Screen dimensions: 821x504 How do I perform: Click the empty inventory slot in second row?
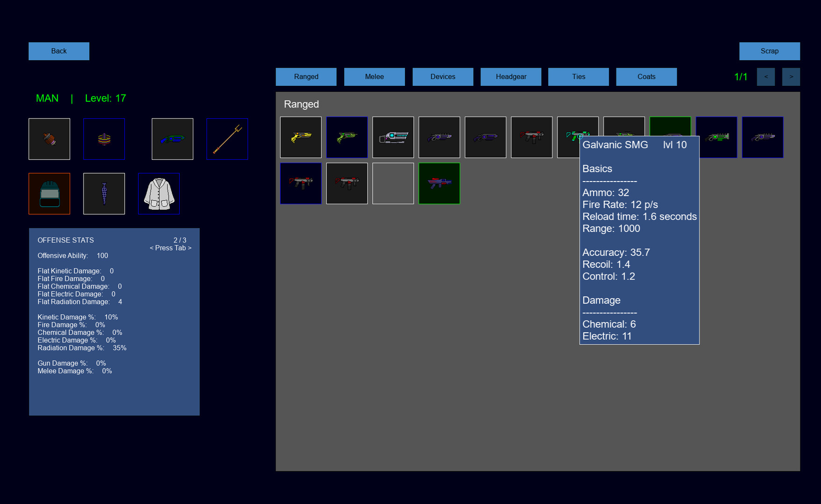click(393, 183)
